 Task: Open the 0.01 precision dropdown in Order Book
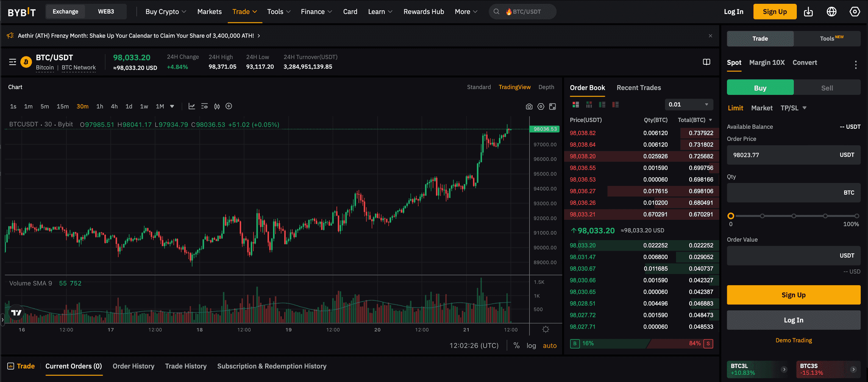(x=689, y=104)
